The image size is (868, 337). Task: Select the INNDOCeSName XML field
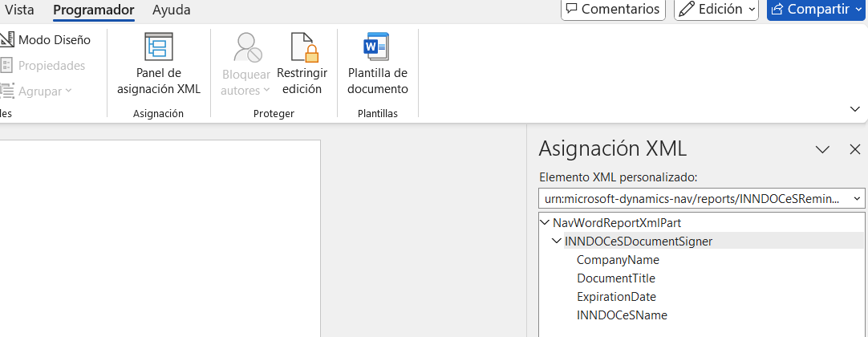click(622, 315)
